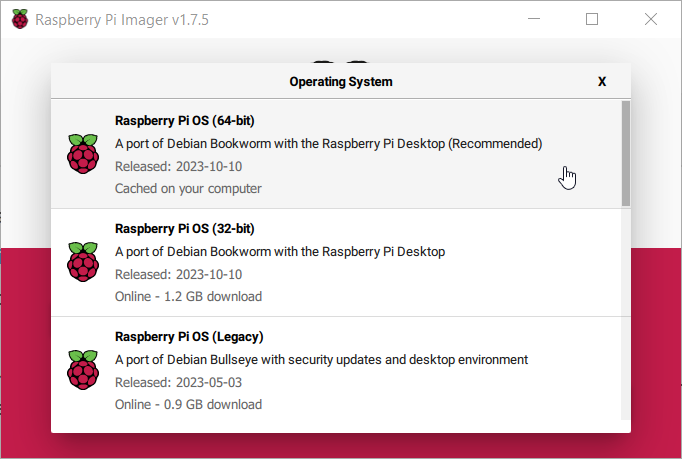Click the raspberry icon beside Raspberry Pi OS (Legacy)
The height and width of the screenshot is (459, 682).
[x=83, y=369]
